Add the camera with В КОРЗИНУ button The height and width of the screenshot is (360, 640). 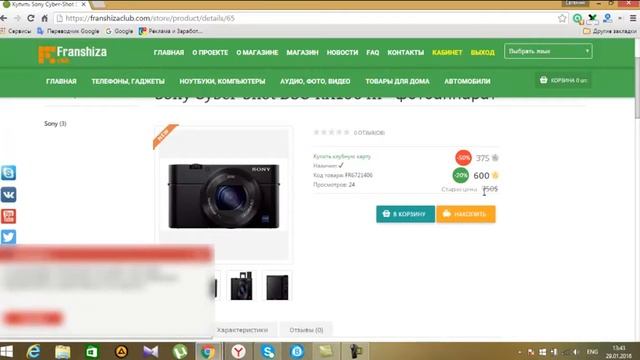(405, 214)
